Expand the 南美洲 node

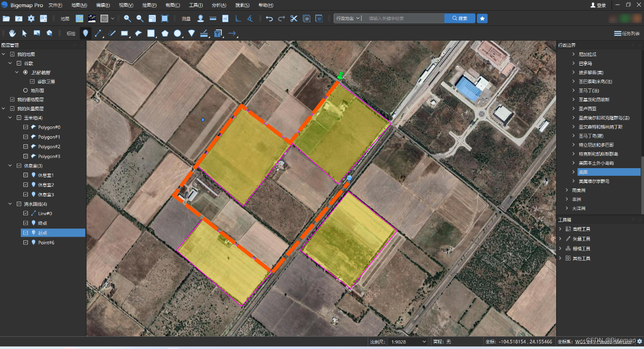click(567, 190)
